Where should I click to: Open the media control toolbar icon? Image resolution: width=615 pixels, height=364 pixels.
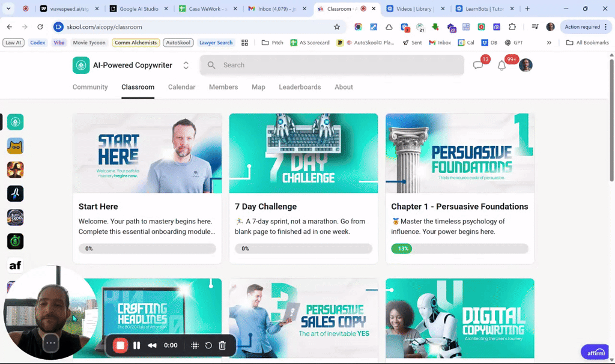point(535,26)
